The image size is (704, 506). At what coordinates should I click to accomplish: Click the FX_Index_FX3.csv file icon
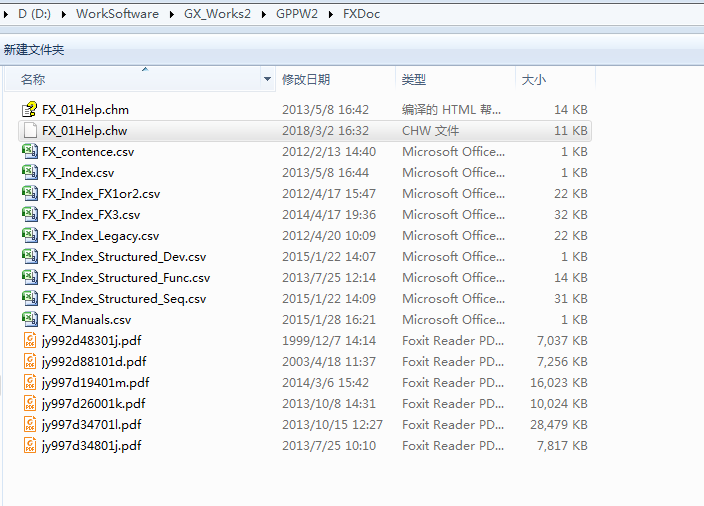[x=29, y=215]
